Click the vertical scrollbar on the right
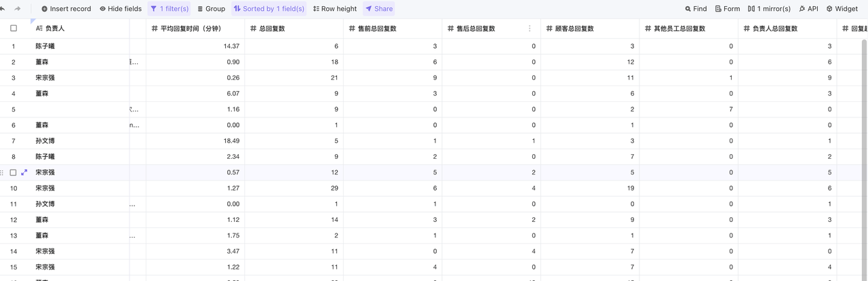This screenshot has height=281, width=868. point(864,136)
